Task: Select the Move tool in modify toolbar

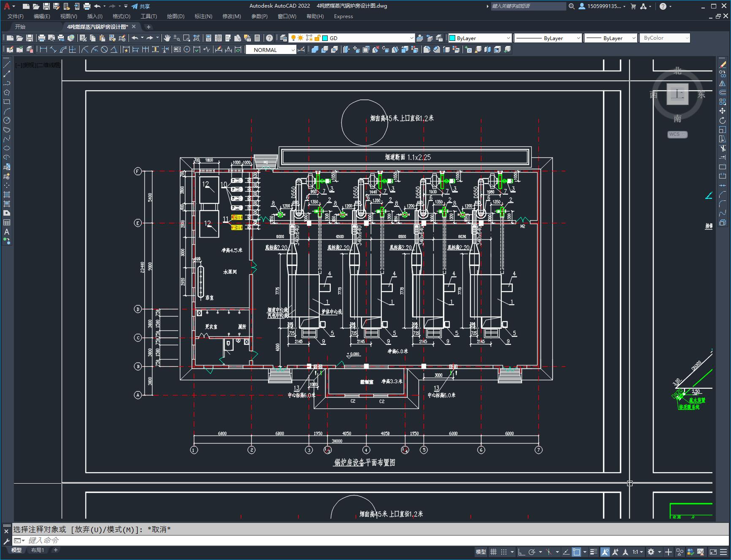Action: tap(723, 111)
